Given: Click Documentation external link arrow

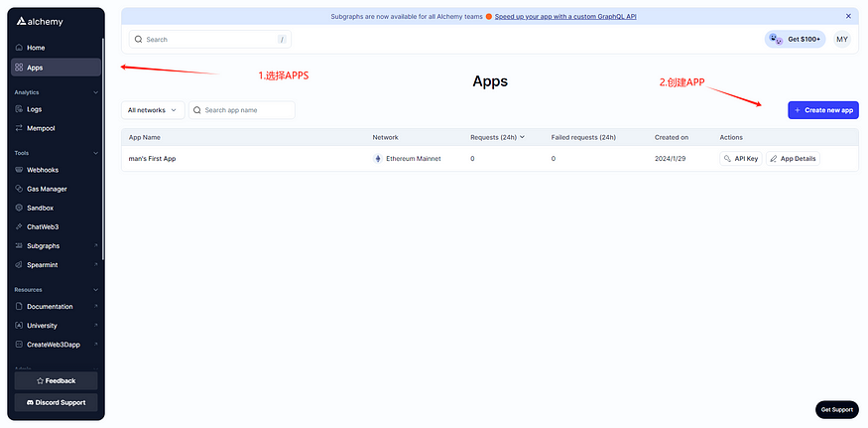Looking at the screenshot, I should (96, 307).
